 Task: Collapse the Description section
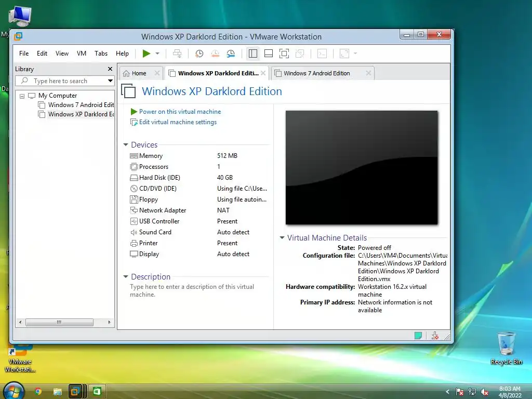[x=126, y=277]
